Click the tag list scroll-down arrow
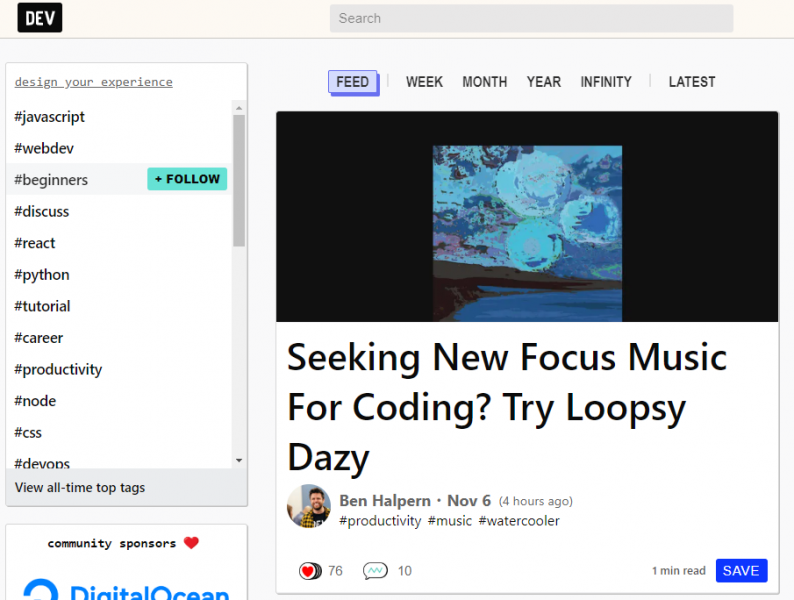 click(x=239, y=460)
